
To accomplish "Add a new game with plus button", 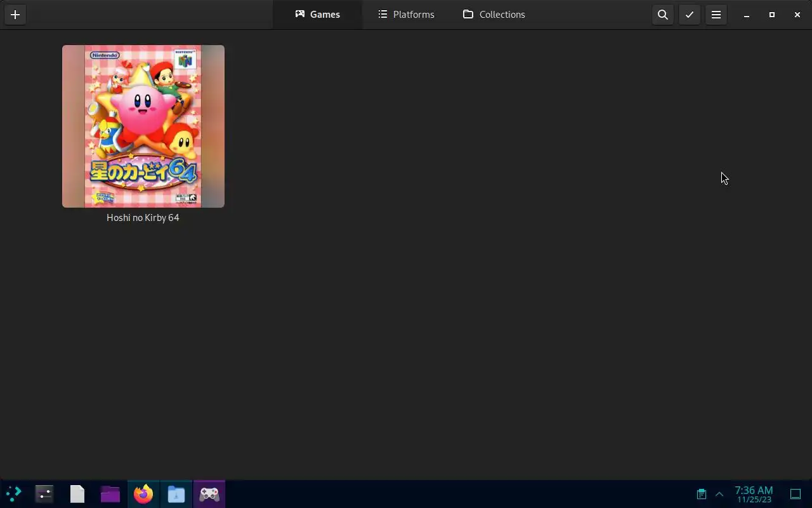I will pos(15,15).
